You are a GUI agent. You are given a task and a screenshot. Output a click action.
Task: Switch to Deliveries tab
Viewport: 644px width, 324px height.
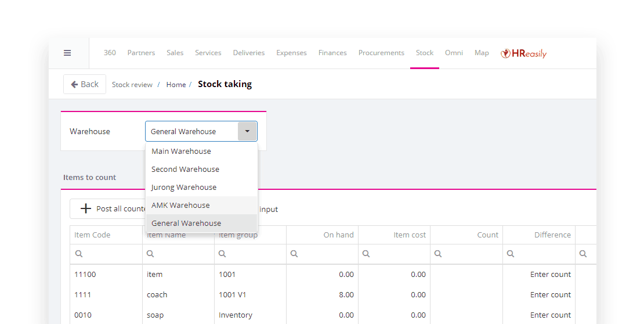point(249,53)
